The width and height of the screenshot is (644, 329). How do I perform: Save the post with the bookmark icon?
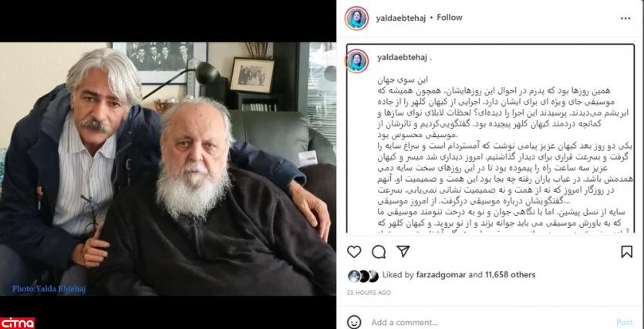pyautogui.click(x=626, y=251)
